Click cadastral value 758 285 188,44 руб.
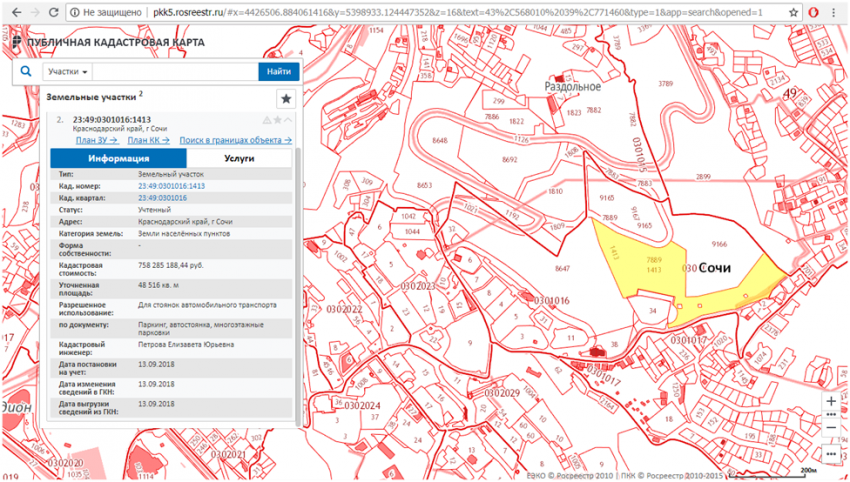This screenshot has height=482, width=850. (x=171, y=266)
